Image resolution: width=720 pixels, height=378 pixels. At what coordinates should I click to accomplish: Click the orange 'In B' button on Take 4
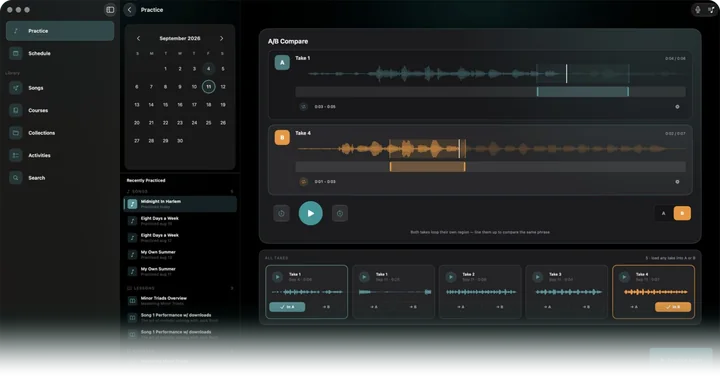click(x=673, y=307)
